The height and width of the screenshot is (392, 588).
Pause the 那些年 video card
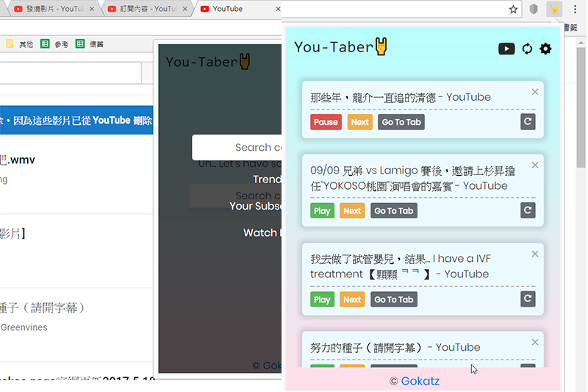coord(326,122)
